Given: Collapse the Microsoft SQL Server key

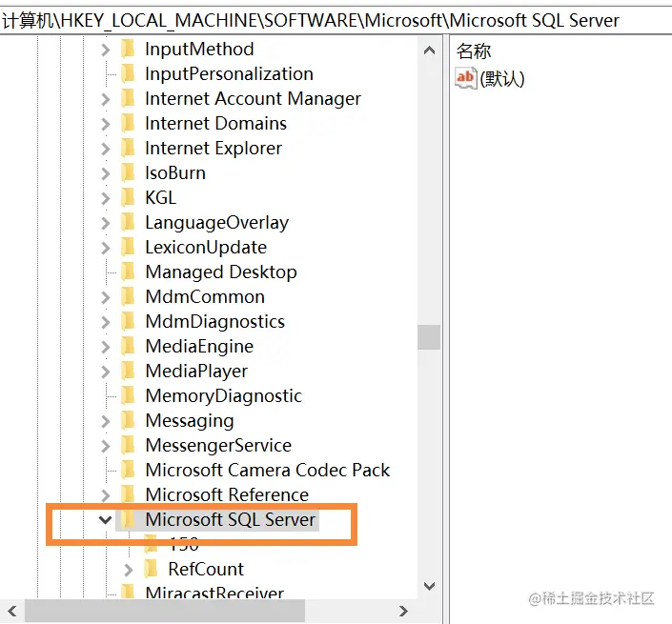Looking at the screenshot, I should tap(105, 520).
